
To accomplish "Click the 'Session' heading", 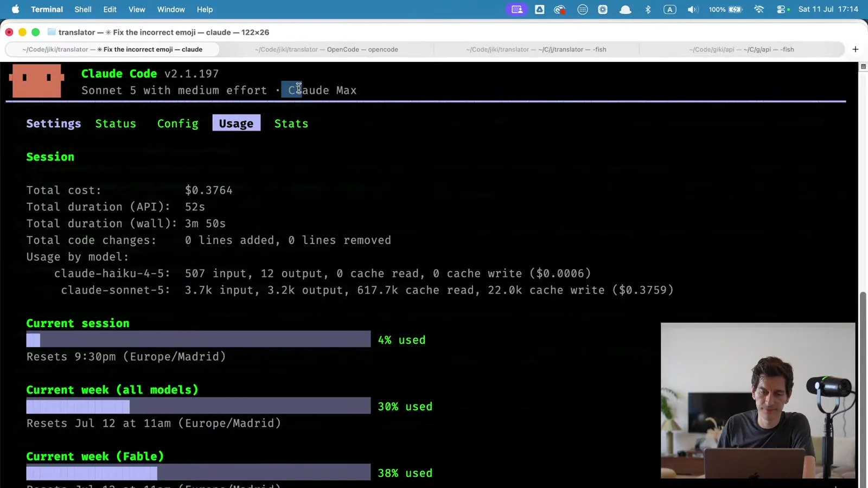I will [x=50, y=157].
